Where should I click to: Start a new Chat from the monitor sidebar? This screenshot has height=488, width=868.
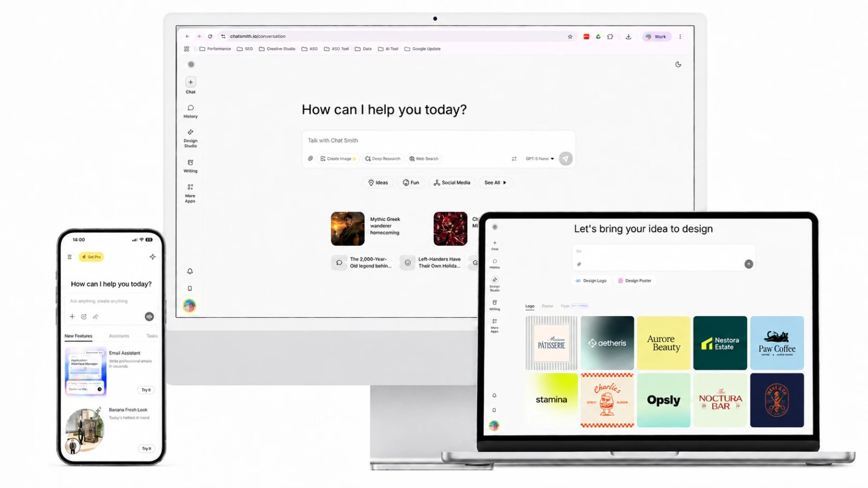coord(191,85)
